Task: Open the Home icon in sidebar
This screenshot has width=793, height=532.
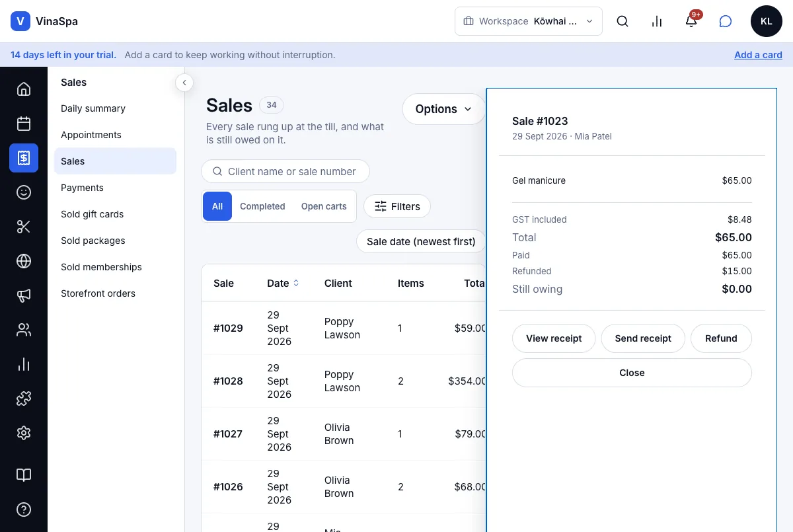Action: (x=24, y=89)
